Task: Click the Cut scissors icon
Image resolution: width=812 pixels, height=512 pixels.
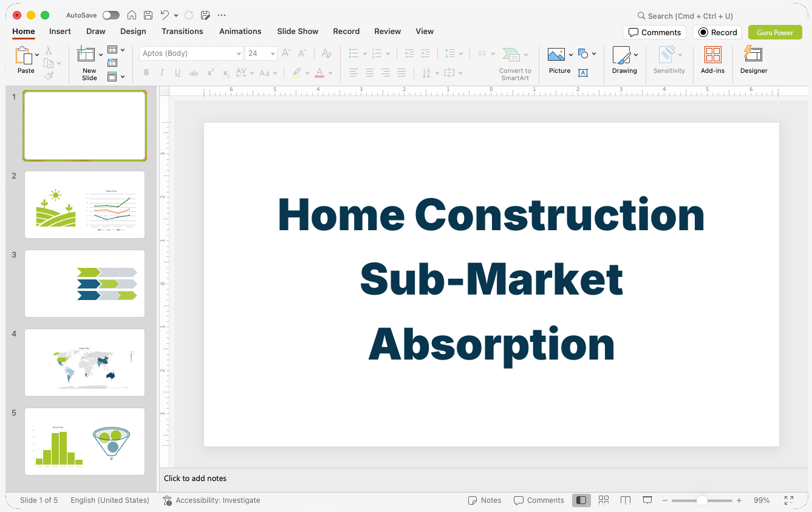Action: click(49, 50)
